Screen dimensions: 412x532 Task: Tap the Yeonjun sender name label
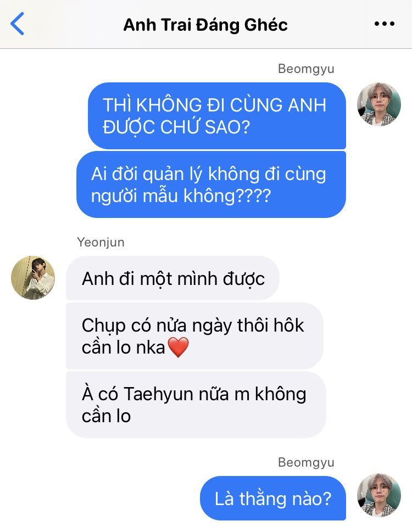(x=101, y=242)
